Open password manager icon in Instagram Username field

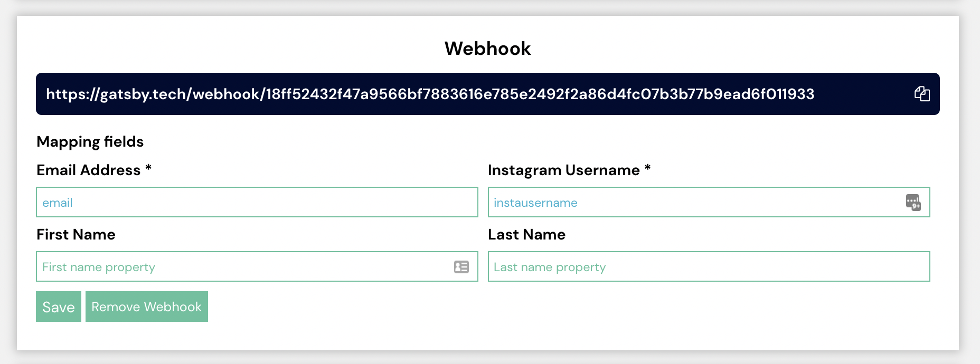(x=913, y=202)
